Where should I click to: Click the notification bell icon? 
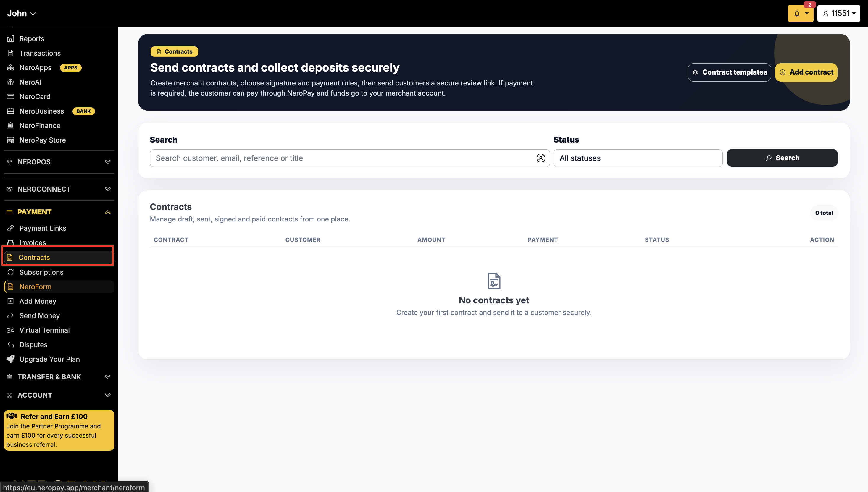click(x=797, y=14)
